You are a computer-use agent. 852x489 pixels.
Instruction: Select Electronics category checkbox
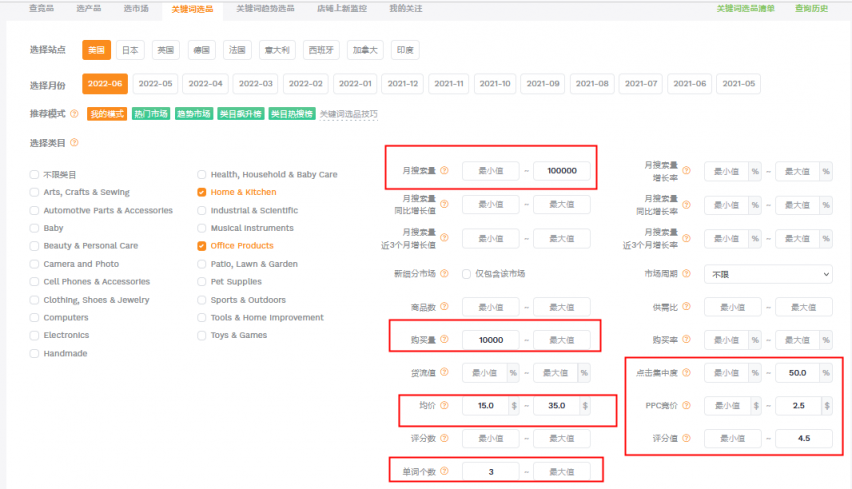(34, 335)
